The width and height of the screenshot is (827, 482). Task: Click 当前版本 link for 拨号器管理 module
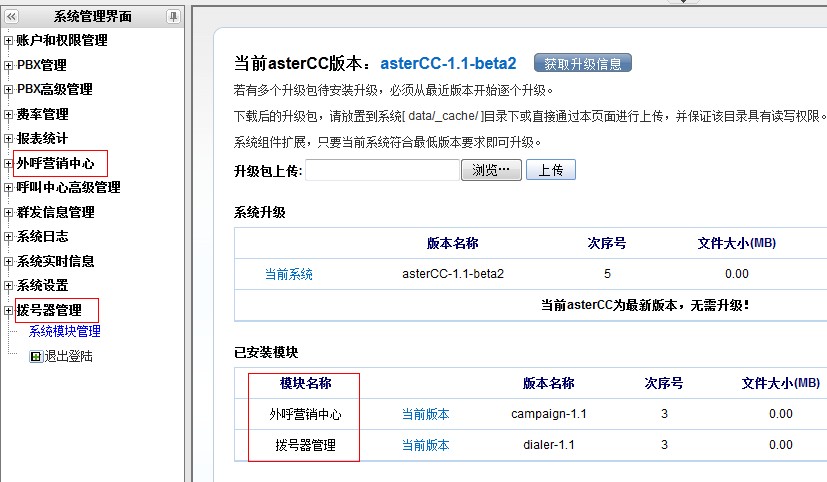425,445
